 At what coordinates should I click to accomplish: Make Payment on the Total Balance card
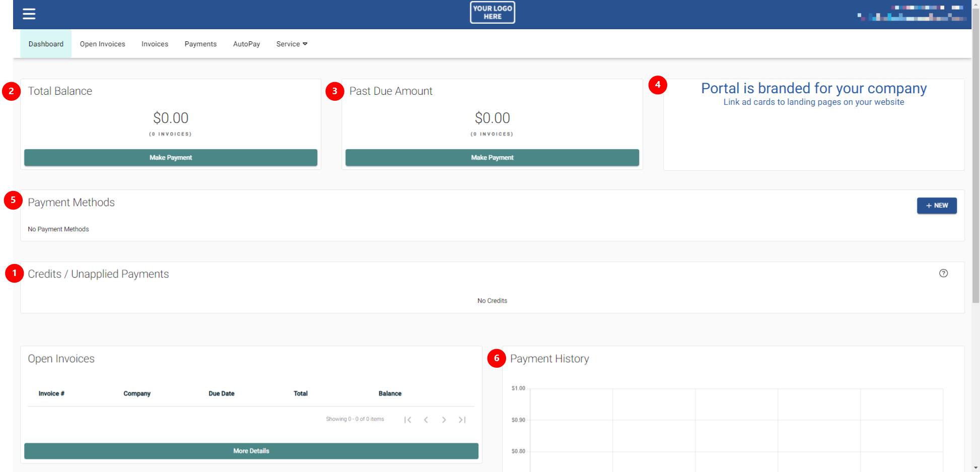(x=170, y=157)
